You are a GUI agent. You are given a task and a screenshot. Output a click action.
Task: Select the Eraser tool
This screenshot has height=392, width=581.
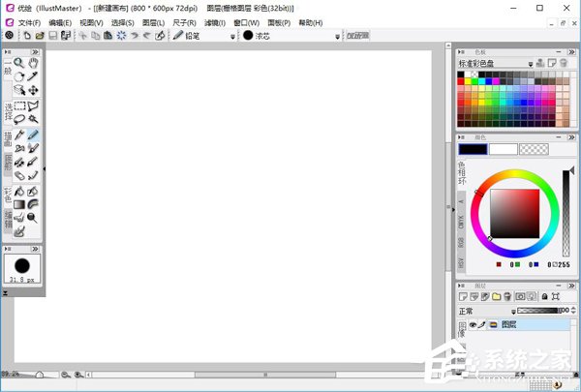click(19, 175)
